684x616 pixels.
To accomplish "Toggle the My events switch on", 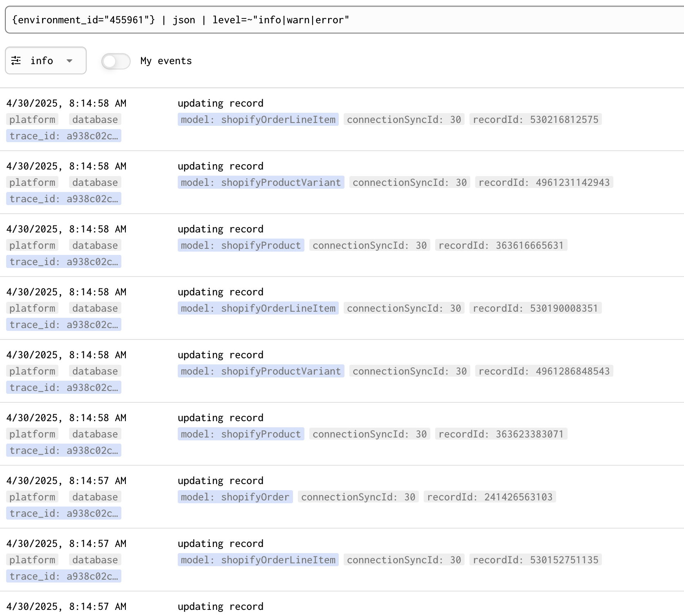I will tap(116, 61).
